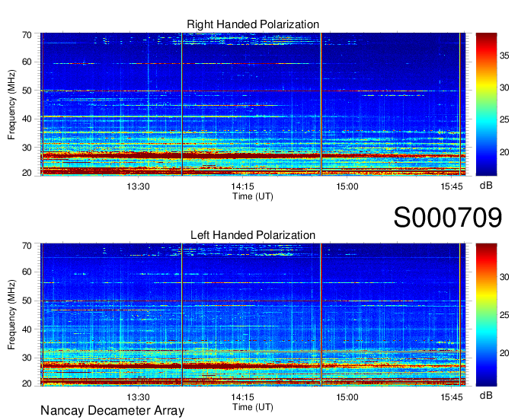Click the 50 MHz tick on right-handed plot

point(27,91)
